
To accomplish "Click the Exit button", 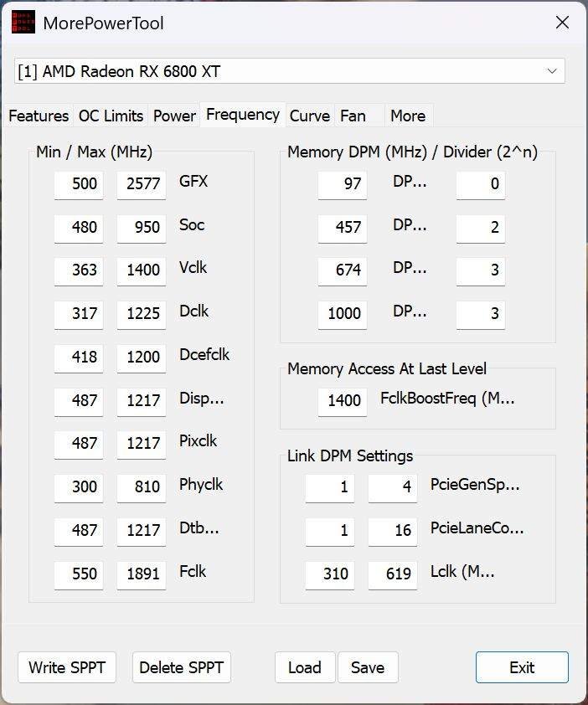I will click(522, 667).
